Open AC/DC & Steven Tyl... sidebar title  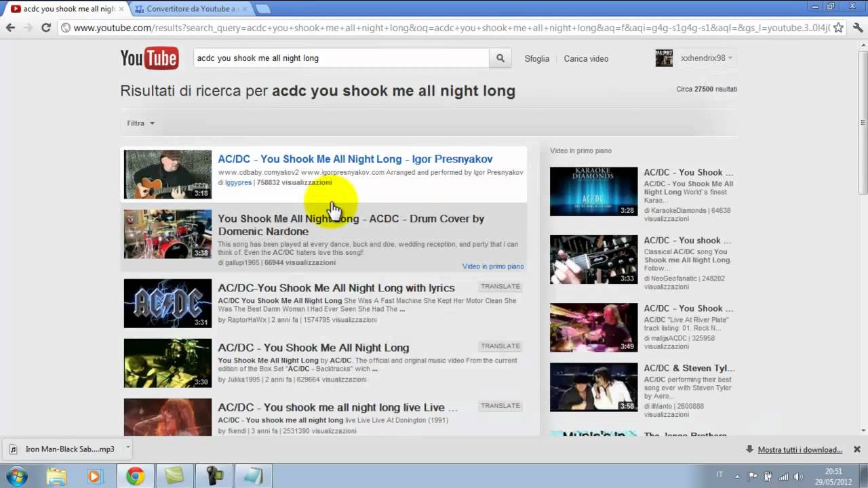tap(689, 368)
